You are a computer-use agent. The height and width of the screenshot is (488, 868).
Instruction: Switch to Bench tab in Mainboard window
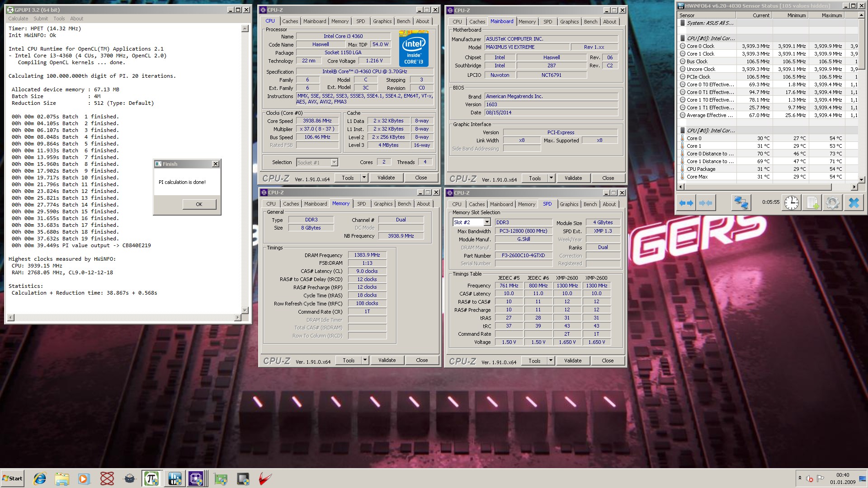coord(590,22)
